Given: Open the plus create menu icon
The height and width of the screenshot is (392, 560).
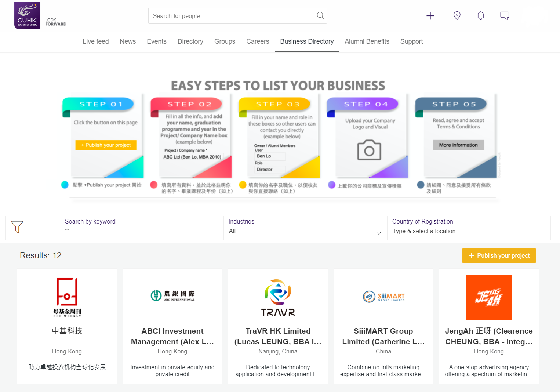Looking at the screenshot, I should 430,16.
